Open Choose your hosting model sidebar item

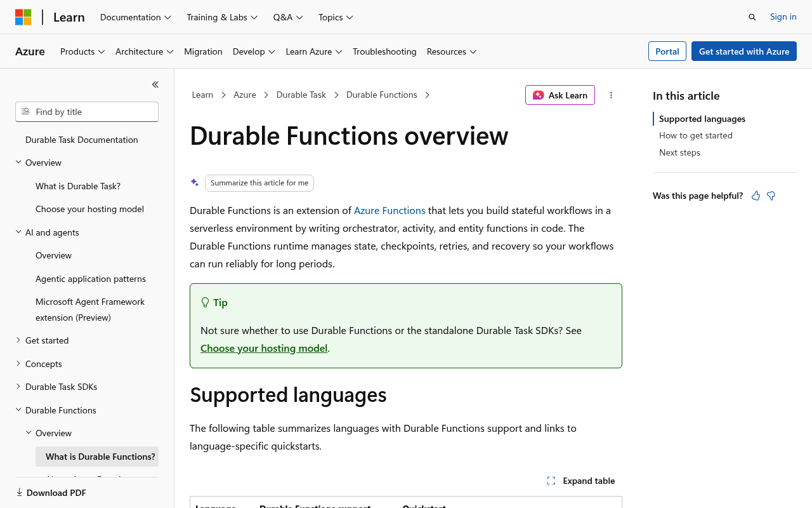(89, 209)
